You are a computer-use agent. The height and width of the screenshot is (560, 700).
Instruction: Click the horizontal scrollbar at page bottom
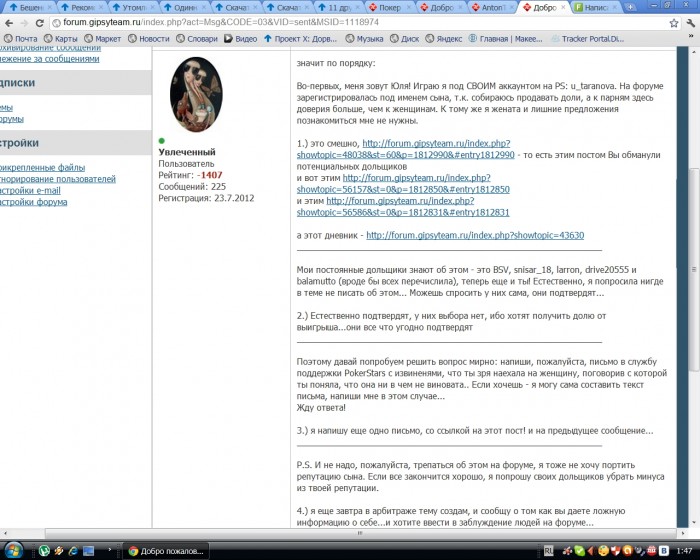coord(361,533)
